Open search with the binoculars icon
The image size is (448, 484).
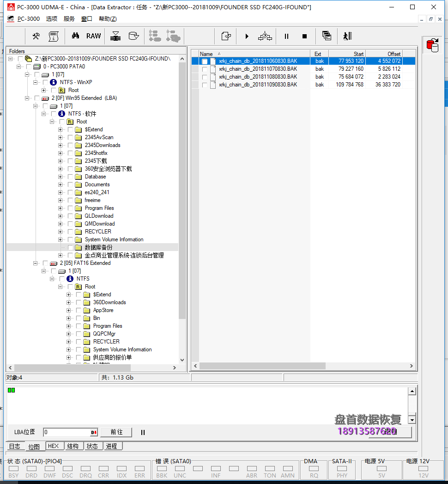coord(76,36)
